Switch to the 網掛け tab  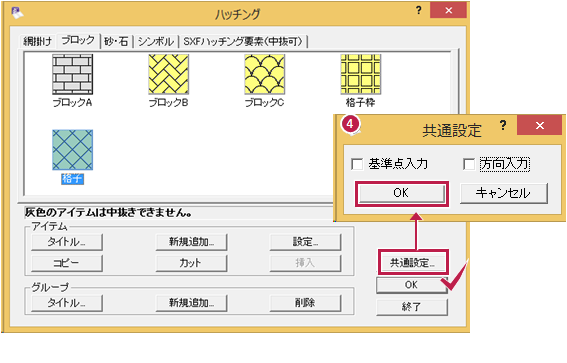(38, 42)
